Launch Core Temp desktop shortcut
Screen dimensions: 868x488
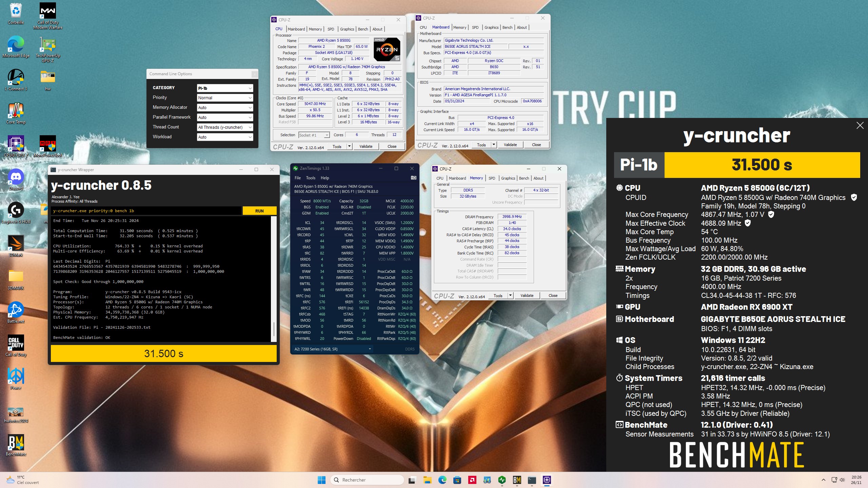[x=16, y=114]
